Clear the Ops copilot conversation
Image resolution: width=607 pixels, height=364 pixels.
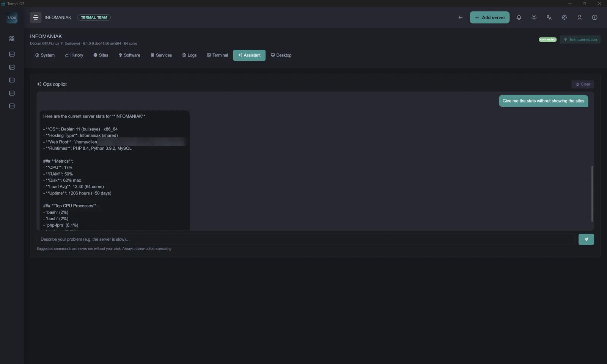583,84
